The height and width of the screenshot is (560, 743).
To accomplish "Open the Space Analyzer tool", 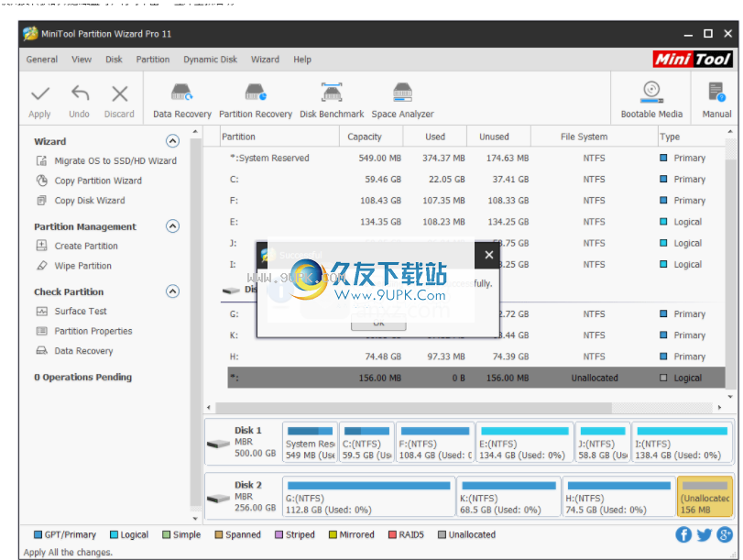I will (x=402, y=101).
